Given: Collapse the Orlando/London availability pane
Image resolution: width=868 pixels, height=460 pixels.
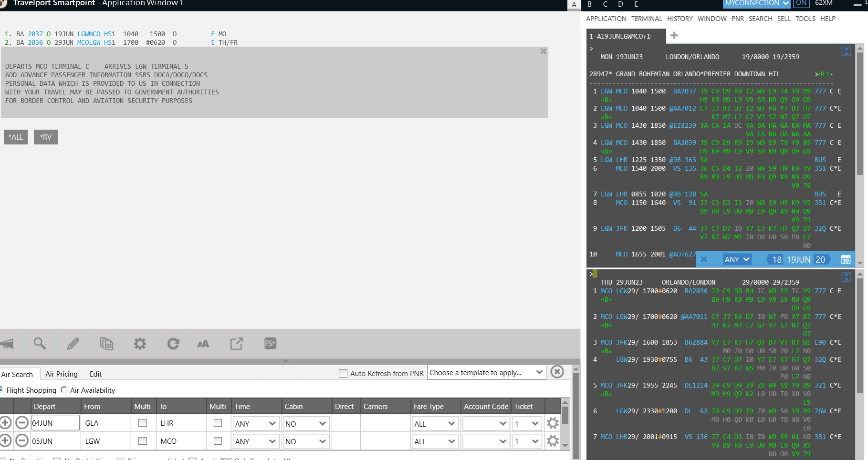Looking at the screenshot, I should (x=847, y=277).
